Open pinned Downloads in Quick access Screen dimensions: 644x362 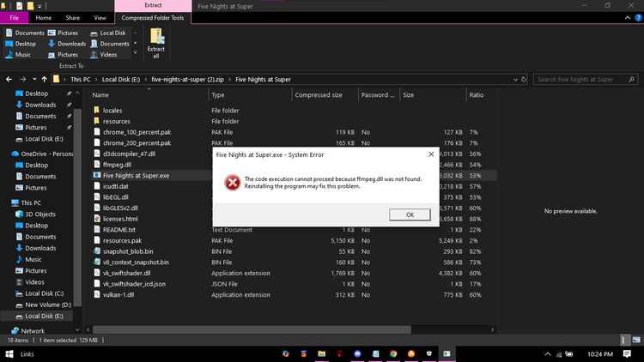36,105
